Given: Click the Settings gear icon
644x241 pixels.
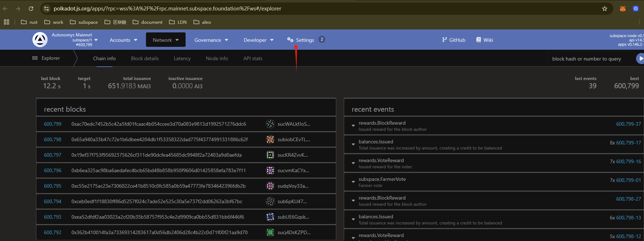Looking at the screenshot, I should [x=290, y=40].
